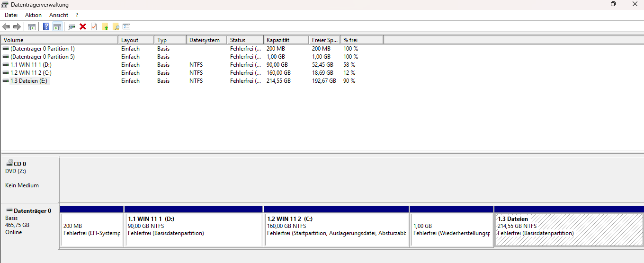Click the 214,55 GB capacity cell
This screenshot has height=263, width=644.
coord(278,81)
